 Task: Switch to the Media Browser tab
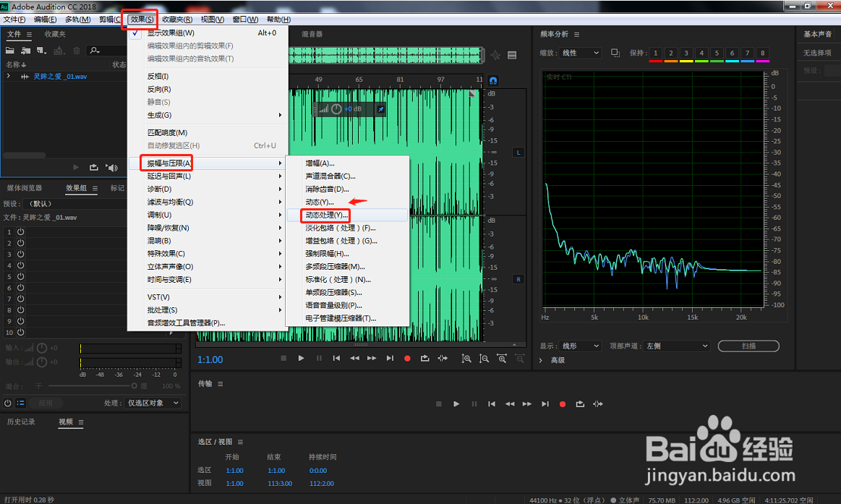(x=24, y=188)
